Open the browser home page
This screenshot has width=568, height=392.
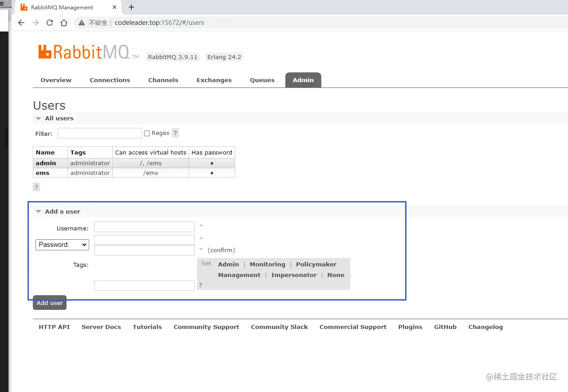64,23
